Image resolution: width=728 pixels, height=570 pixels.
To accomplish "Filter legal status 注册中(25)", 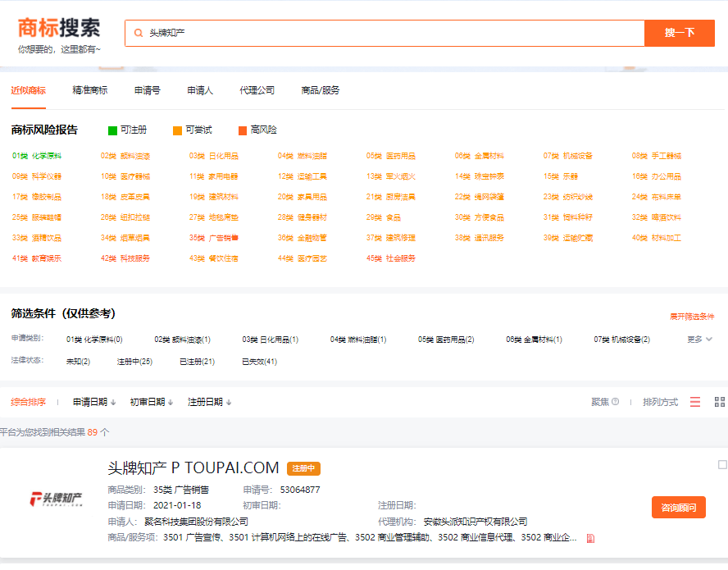I will click(x=134, y=362).
